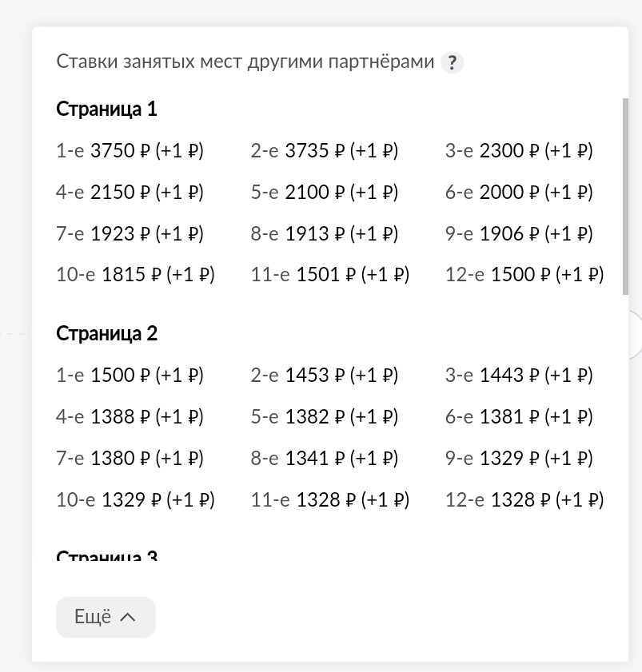Collapse the bid list using the Ещё button
Screen dimensions: 642x672
point(105,617)
